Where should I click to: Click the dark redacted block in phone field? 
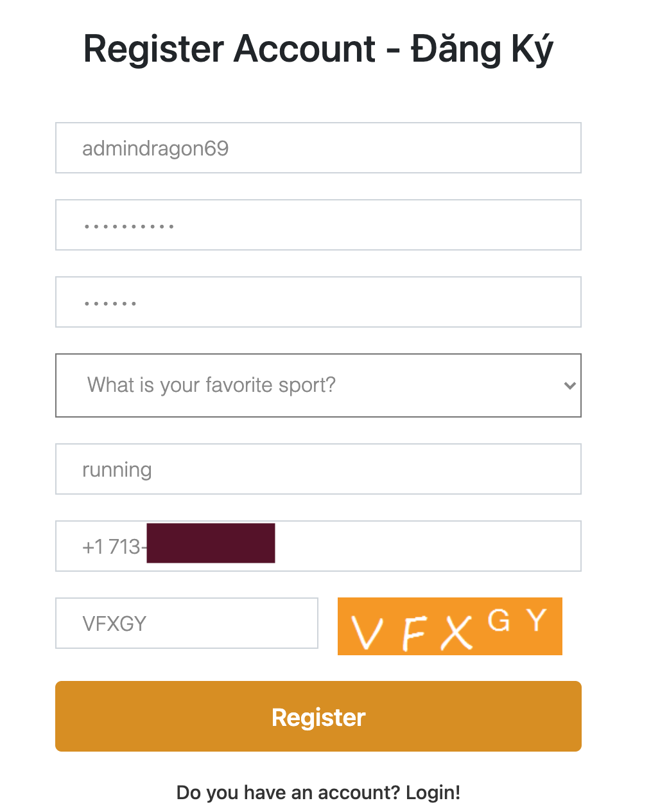211,543
